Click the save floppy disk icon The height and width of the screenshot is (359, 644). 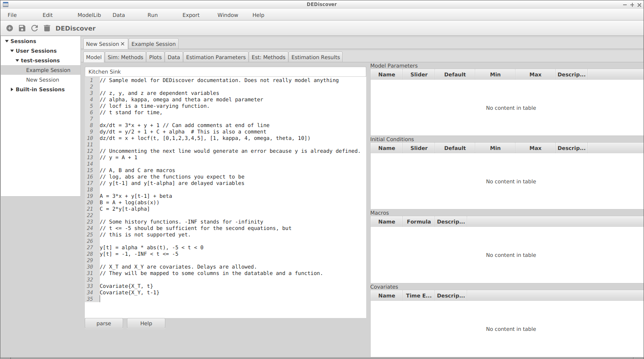coord(22,28)
